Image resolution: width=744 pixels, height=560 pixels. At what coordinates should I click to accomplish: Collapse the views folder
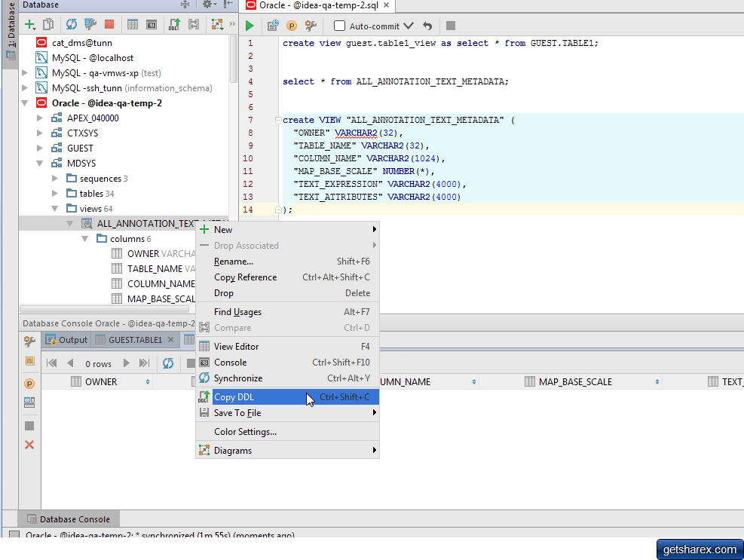(55, 209)
